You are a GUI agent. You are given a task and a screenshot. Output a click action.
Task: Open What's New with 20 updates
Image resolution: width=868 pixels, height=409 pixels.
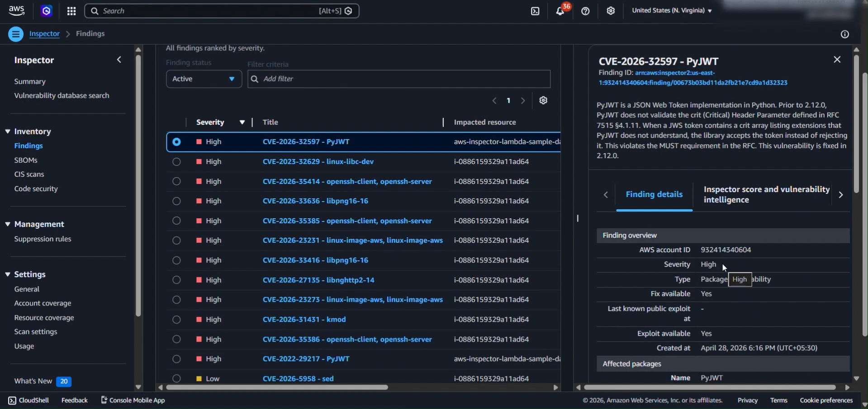tap(43, 381)
